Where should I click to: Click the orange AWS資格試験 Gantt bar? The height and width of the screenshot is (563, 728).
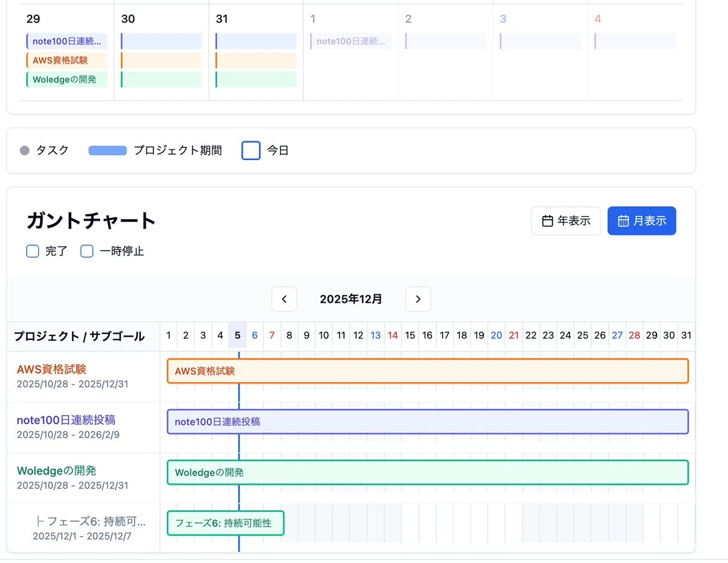pyautogui.click(x=428, y=371)
